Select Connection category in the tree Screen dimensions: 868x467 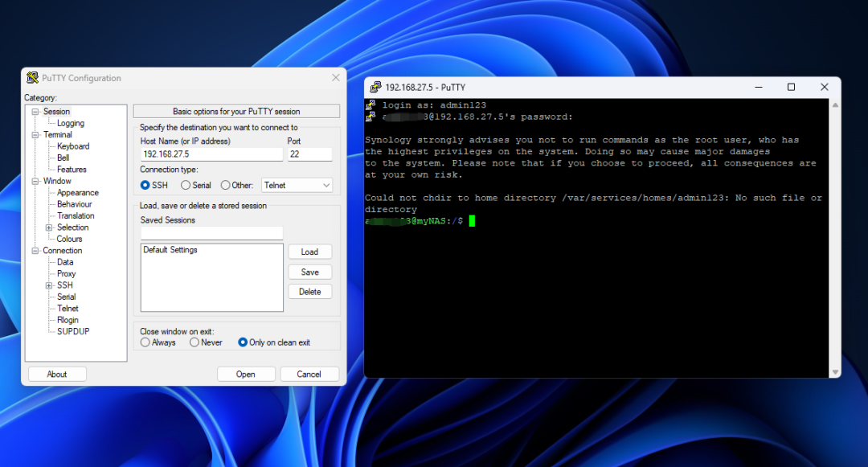point(63,251)
